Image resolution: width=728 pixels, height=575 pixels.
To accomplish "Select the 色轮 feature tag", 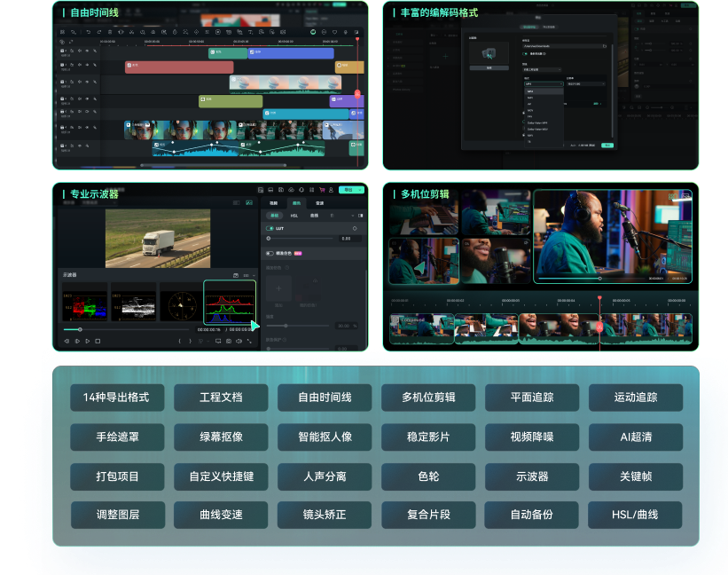I will [428, 477].
